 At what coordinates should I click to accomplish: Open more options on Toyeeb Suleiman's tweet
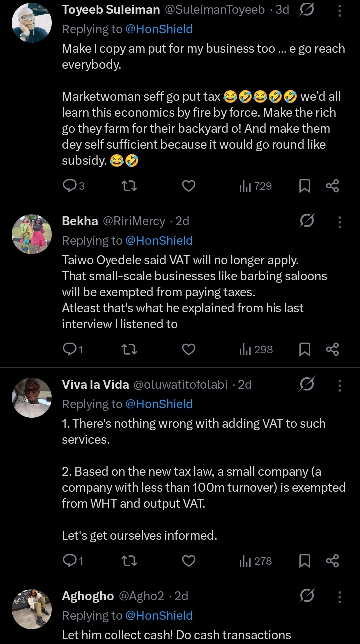point(340,10)
